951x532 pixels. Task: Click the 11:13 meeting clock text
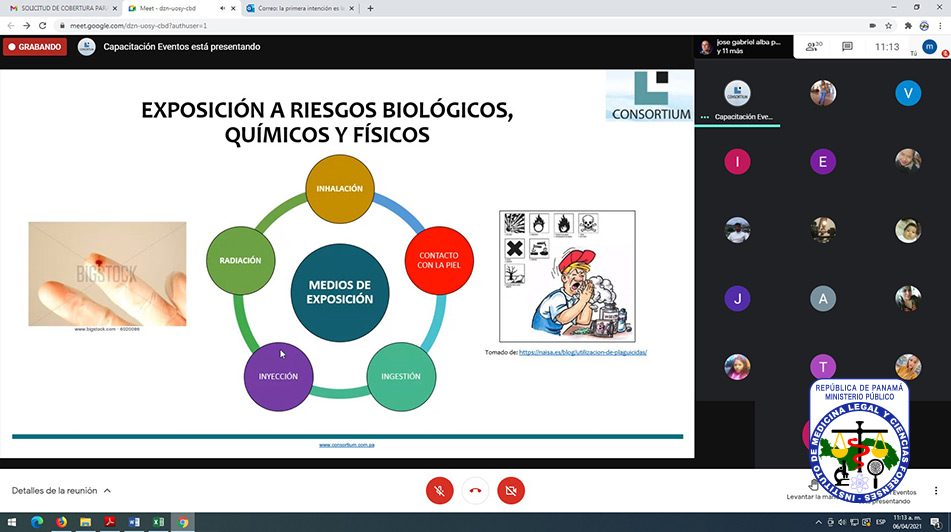[x=887, y=47]
